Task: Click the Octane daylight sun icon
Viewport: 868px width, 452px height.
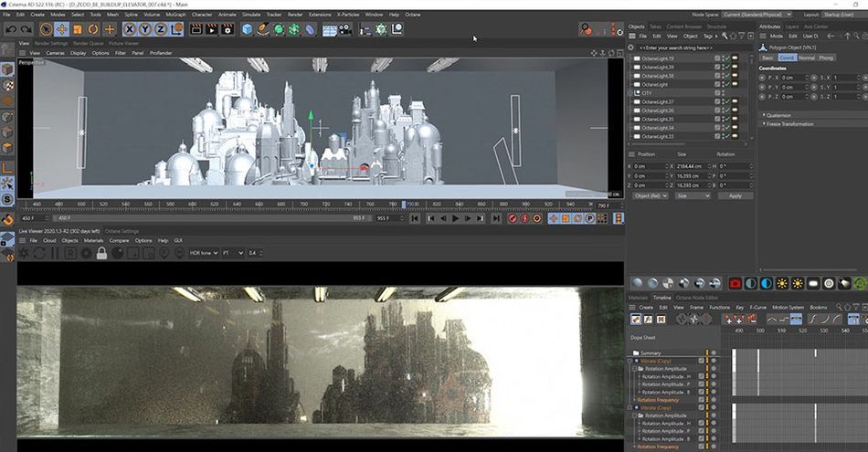Action: (x=781, y=284)
